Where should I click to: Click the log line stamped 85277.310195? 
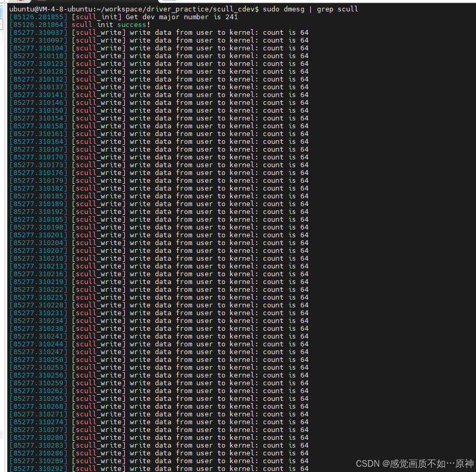pyautogui.click(x=159, y=220)
